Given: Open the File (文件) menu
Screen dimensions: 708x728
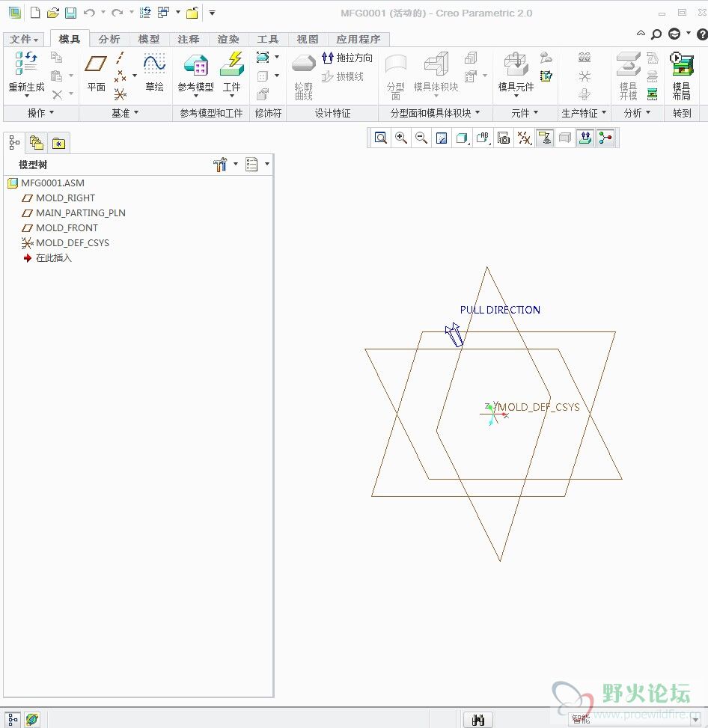Looking at the screenshot, I should tap(24, 39).
